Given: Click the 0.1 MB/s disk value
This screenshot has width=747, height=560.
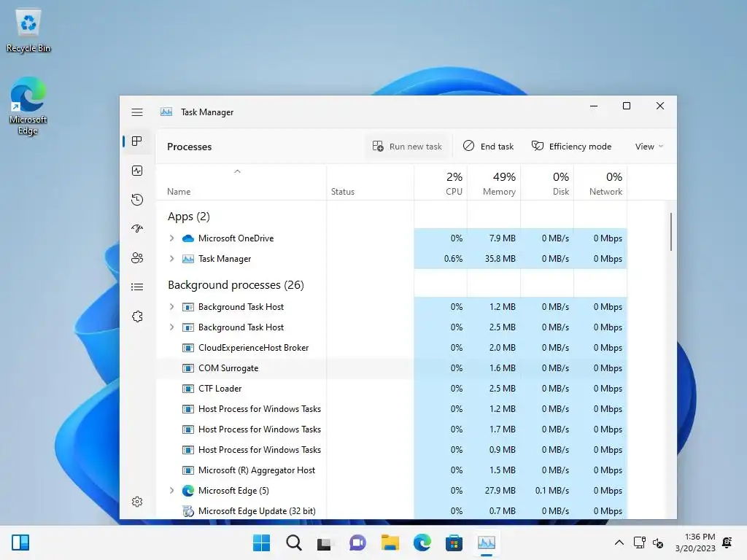Looking at the screenshot, I should point(551,491).
